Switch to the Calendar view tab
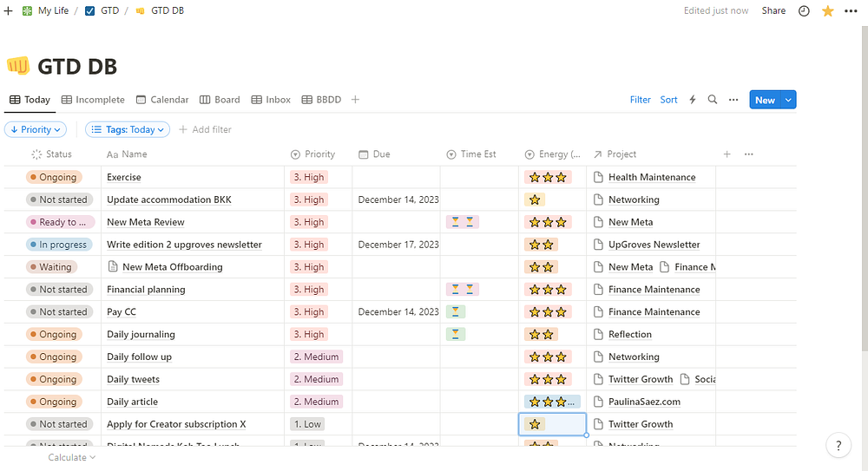The image size is (868, 471). [x=162, y=100]
